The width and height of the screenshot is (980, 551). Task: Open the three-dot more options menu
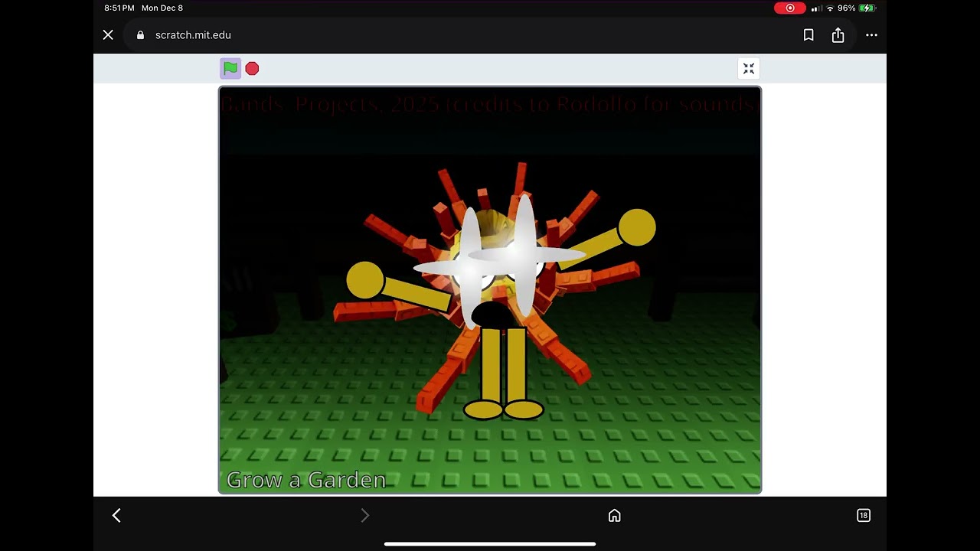[x=871, y=35]
